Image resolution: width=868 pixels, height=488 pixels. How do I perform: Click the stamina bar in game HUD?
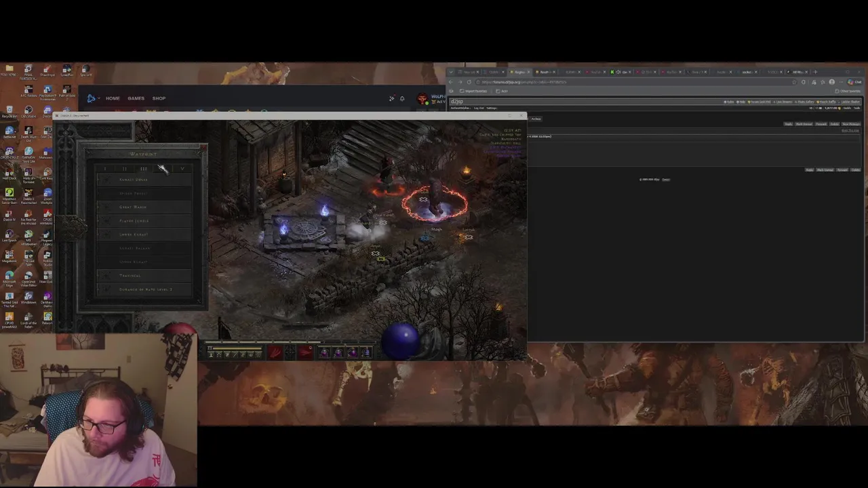237,348
